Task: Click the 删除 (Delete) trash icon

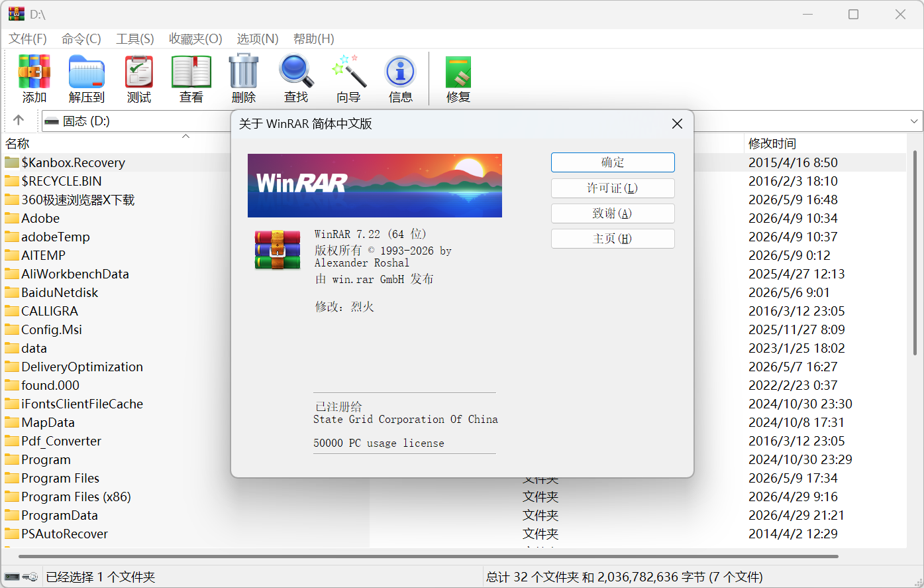Action: pyautogui.click(x=244, y=72)
